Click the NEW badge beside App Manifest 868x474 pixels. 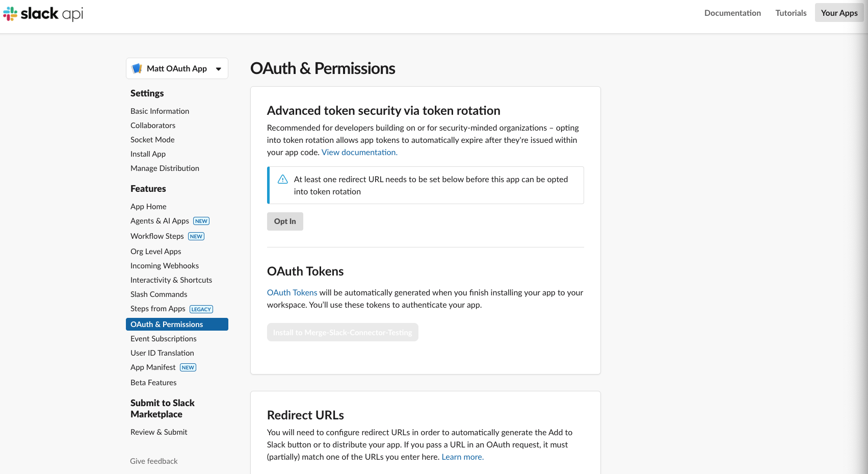click(188, 367)
